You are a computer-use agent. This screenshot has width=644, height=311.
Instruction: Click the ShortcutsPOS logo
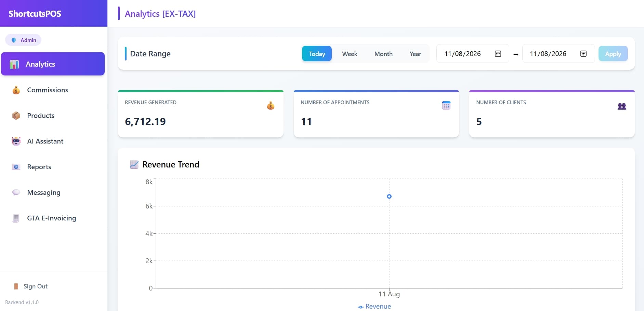click(35, 14)
